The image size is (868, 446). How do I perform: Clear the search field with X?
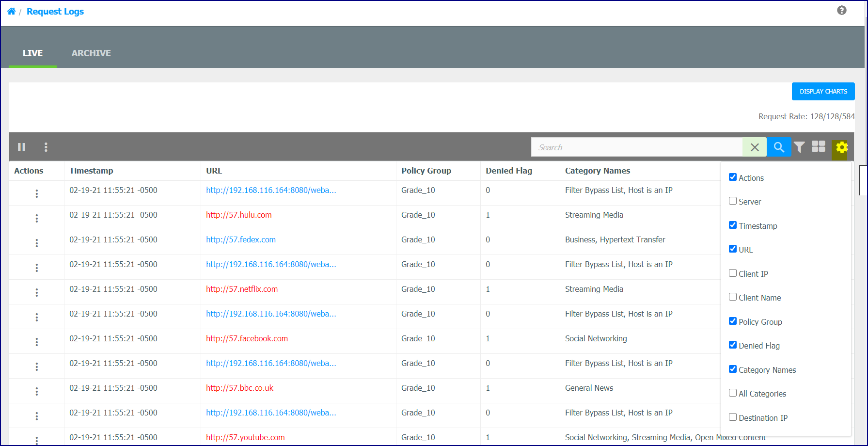pyautogui.click(x=755, y=147)
